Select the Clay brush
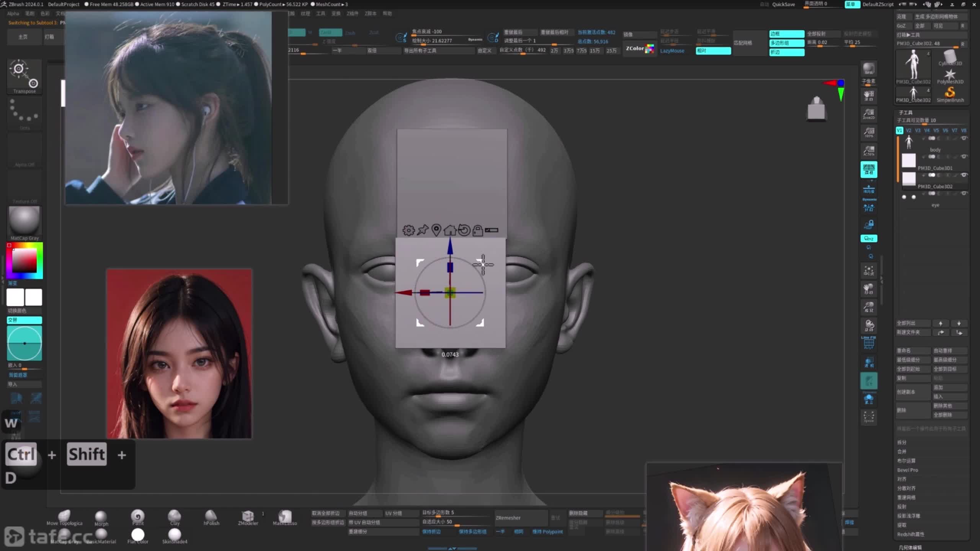 (175, 517)
